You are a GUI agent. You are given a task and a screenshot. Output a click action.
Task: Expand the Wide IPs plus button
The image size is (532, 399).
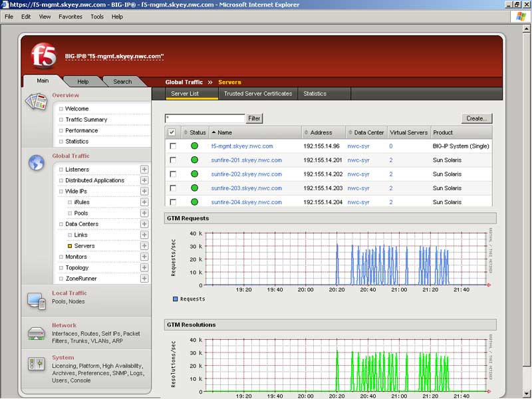click(x=144, y=192)
